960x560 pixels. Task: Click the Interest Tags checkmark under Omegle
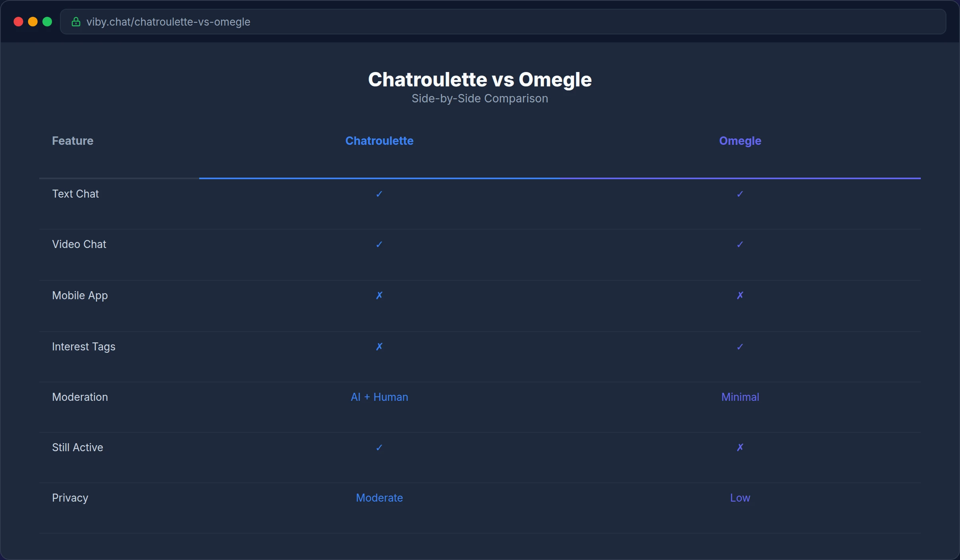coord(740,346)
